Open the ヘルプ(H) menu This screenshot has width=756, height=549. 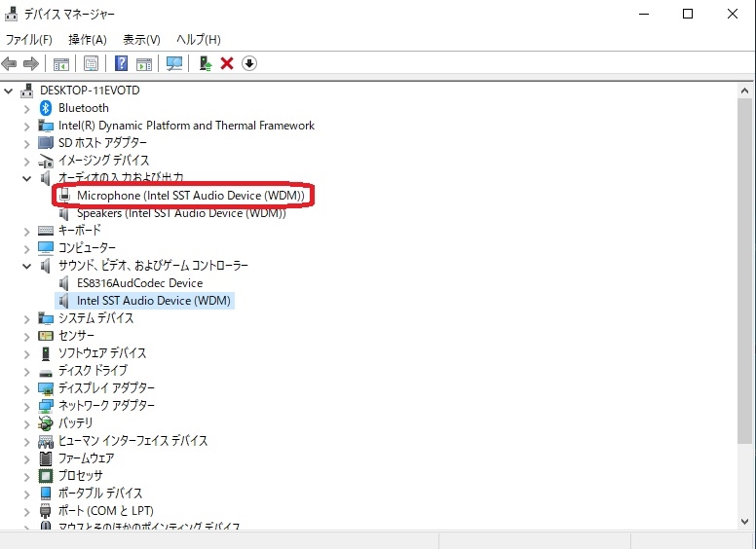(199, 39)
